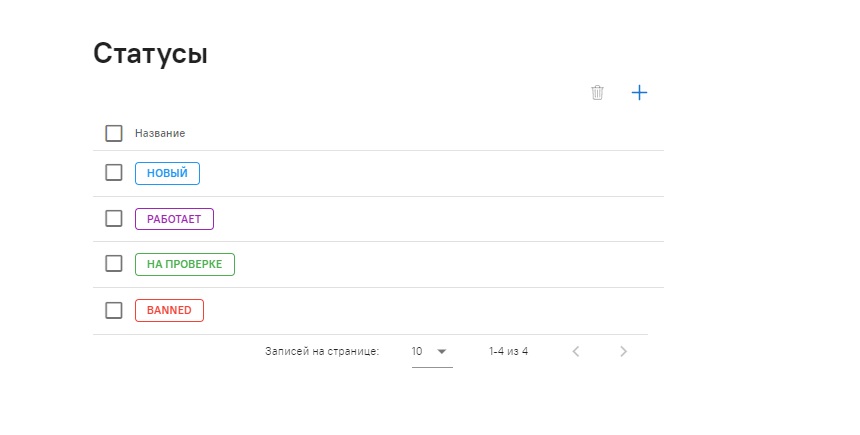This screenshot has height=435, width=860.
Task: Click the delete trash icon
Action: (598, 93)
